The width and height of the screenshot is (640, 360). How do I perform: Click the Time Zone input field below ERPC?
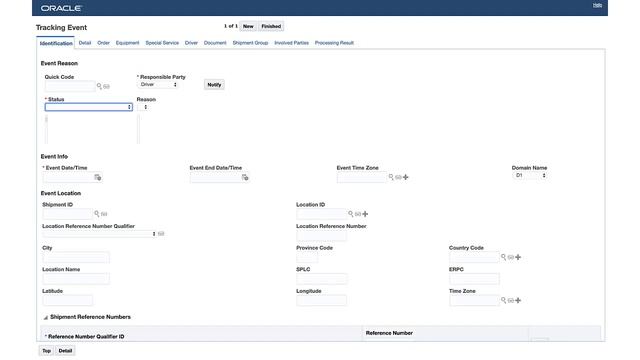tap(474, 300)
